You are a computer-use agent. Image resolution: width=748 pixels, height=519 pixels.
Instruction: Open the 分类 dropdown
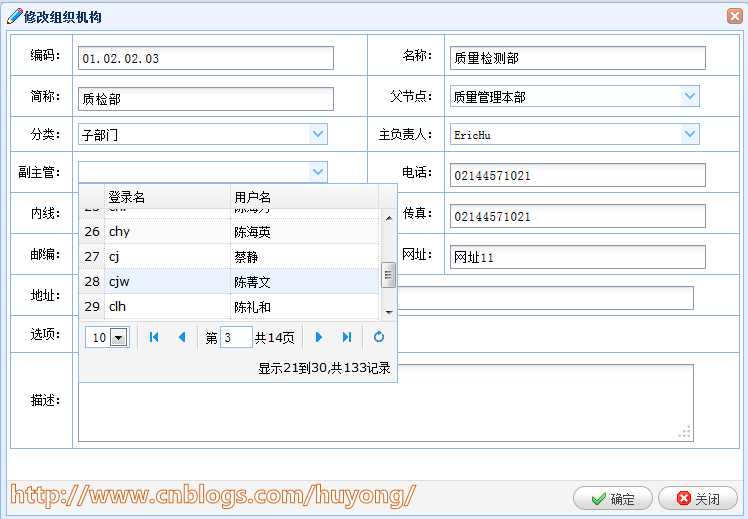(318, 134)
